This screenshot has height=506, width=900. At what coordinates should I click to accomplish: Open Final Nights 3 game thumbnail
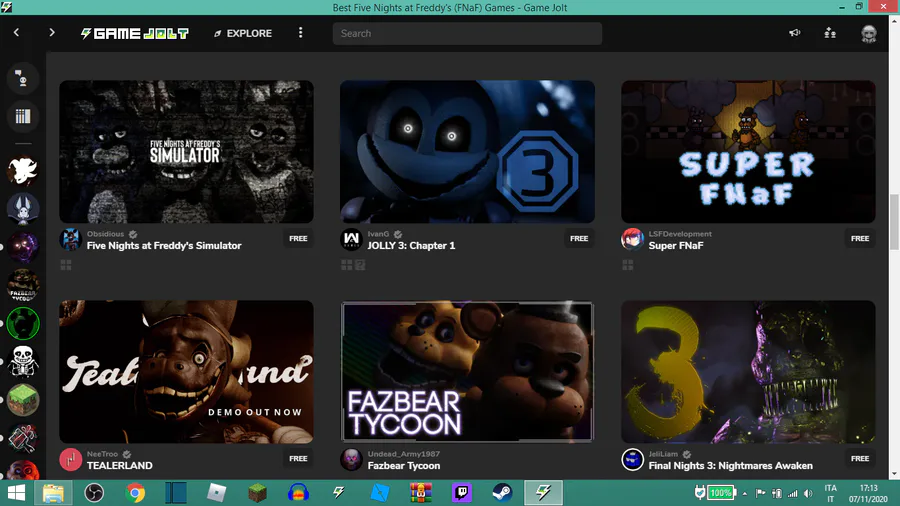click(748, 372)
